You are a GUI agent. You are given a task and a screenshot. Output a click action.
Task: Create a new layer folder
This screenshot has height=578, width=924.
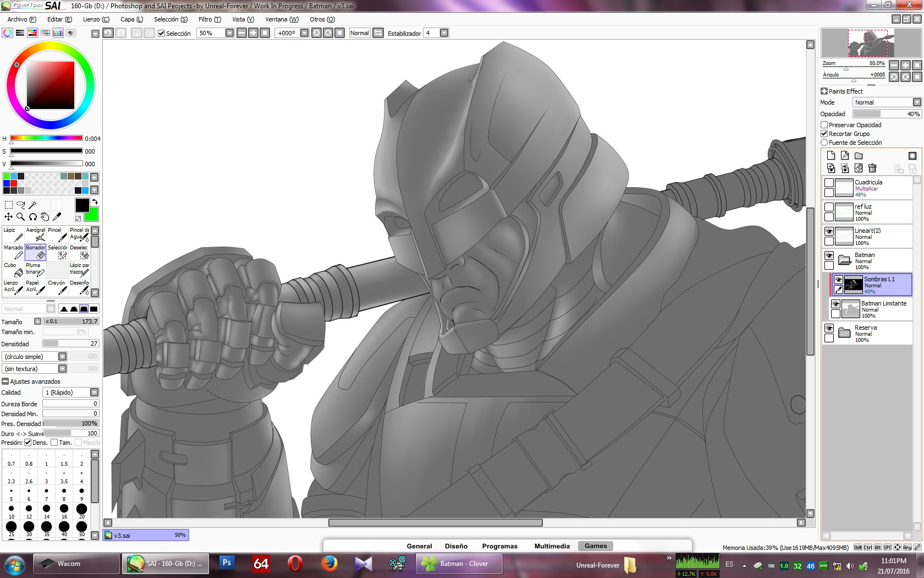click(x=859, y=156)
